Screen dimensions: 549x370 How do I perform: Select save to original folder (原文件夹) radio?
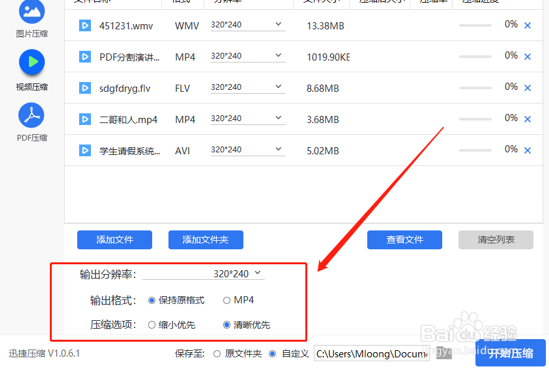click(x=217, y=354)
